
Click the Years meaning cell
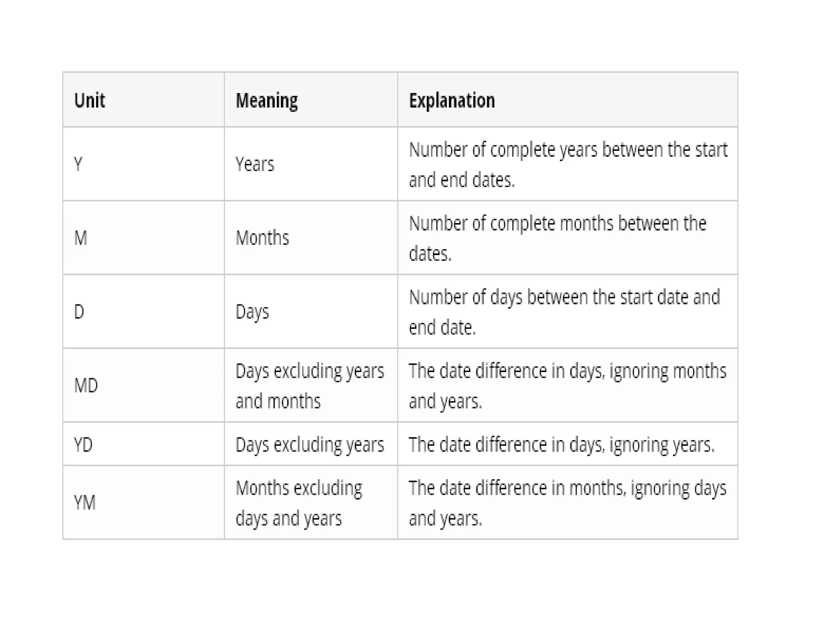(255, 164)
